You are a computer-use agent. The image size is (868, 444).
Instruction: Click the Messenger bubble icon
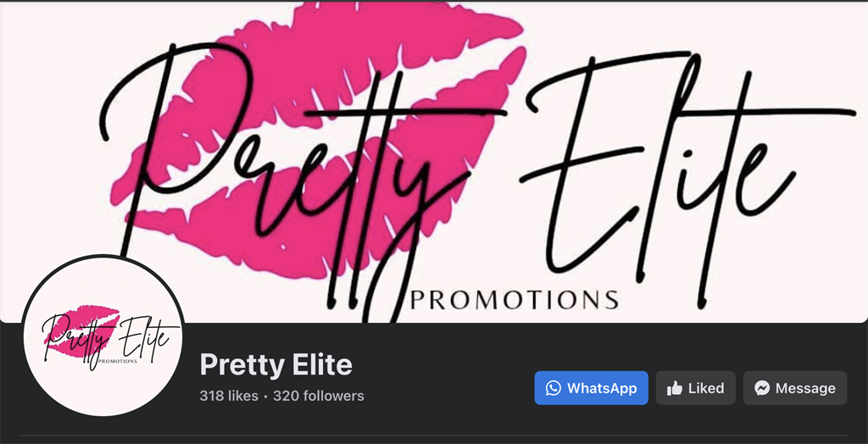coord(762,388)
